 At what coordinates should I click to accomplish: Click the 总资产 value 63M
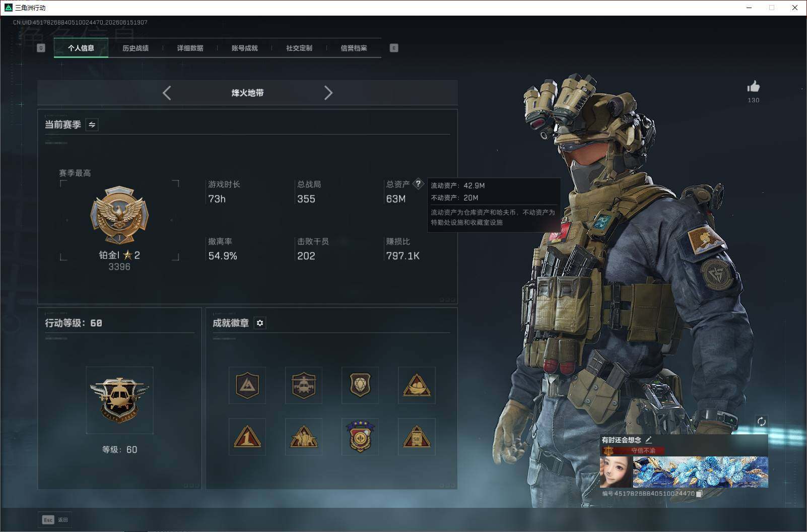[x=396, y=199]
